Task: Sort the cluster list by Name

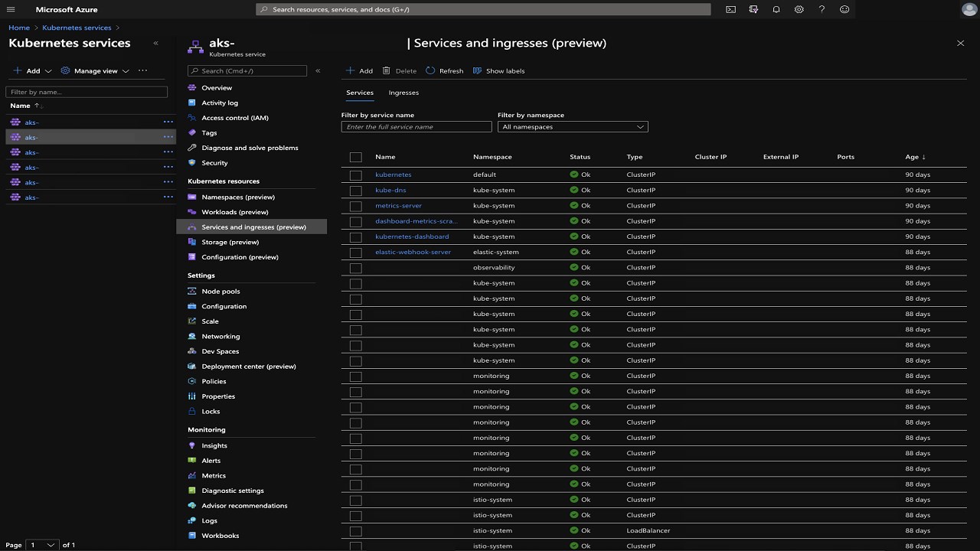Action: click(26, 106)
